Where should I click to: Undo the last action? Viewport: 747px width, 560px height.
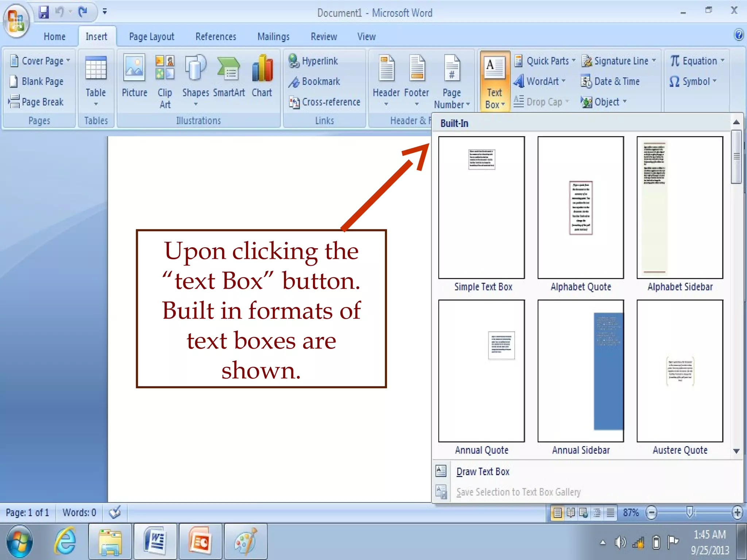click(59, 12)
